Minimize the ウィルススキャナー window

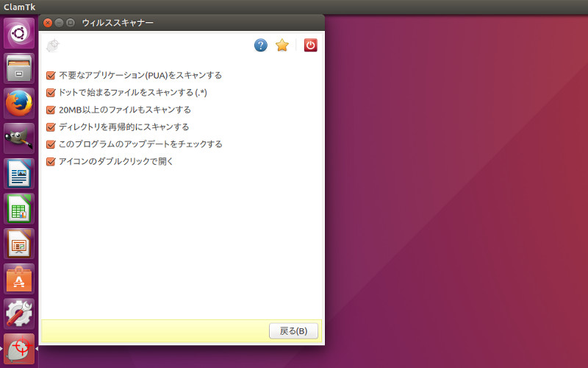(x=59, y=23)
